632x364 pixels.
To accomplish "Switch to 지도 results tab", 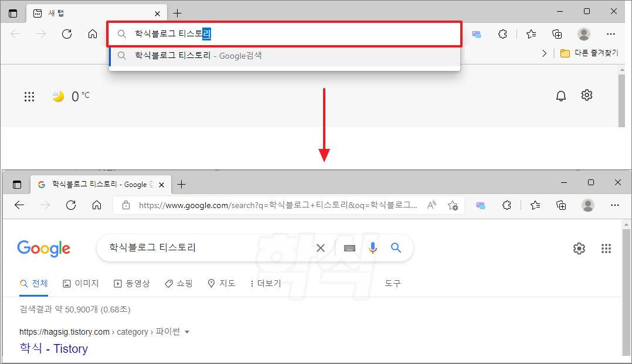I will pos(221,283).
